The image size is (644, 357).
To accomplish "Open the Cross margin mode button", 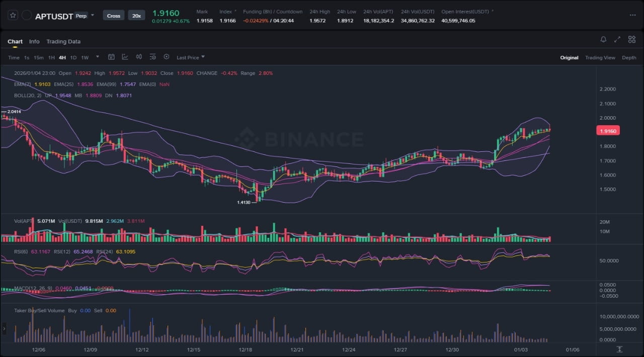I will tap(114, 16).
